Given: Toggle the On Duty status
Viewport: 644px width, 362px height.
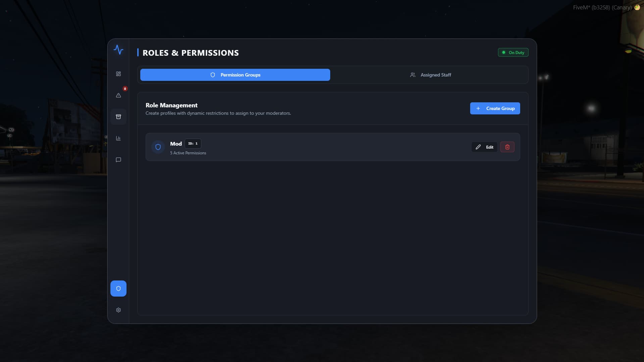Looking at the screenshot, I should pos(513,52).
